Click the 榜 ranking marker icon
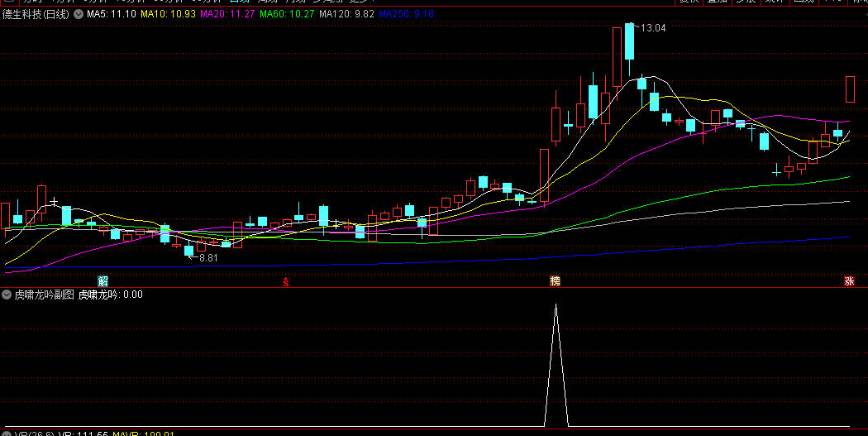Screen dimensions: 868x436 555,281
